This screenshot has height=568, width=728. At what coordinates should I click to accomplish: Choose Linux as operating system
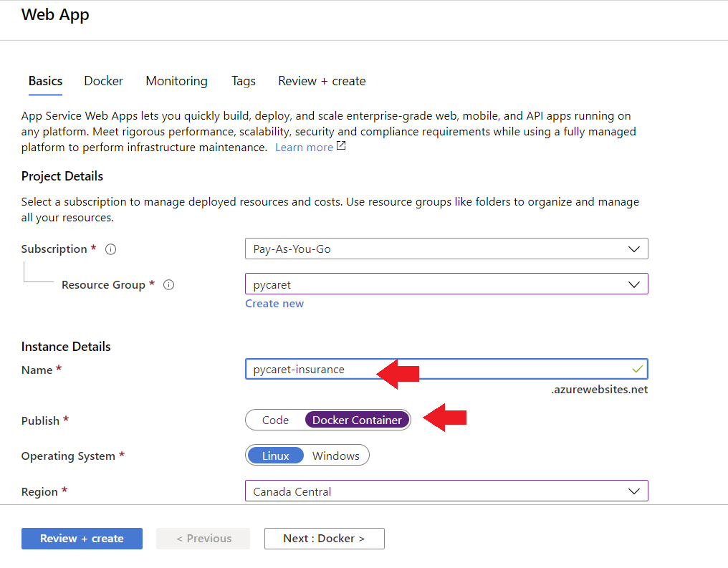pos(275,456)
